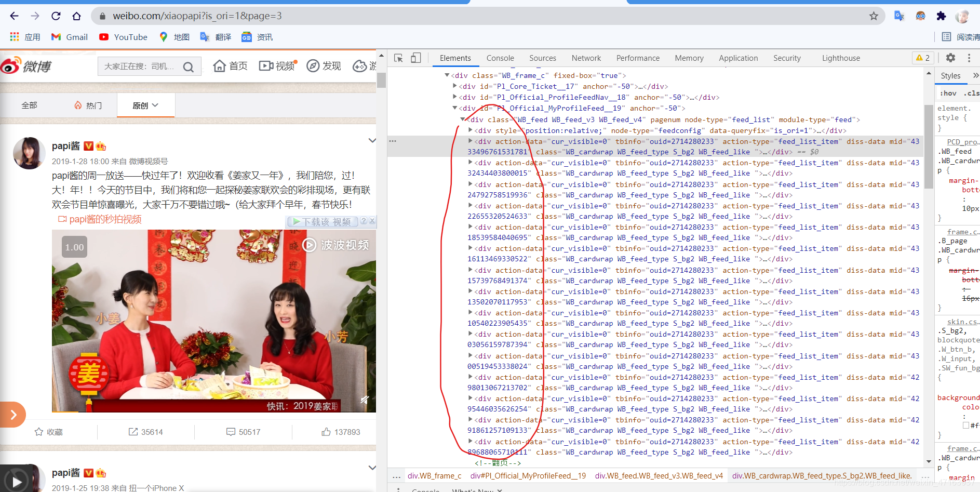Expand the second papi酱 post options chevron

[372, 468]
